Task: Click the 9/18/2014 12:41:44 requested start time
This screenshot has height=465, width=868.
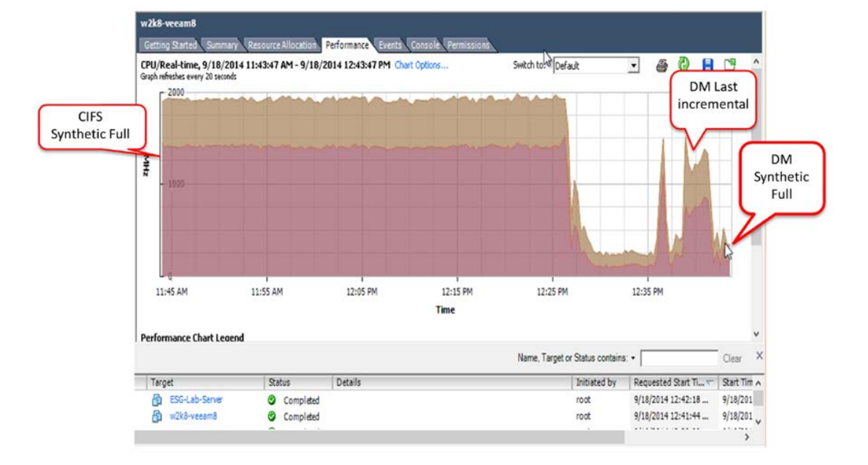Action: coord(671,416)
